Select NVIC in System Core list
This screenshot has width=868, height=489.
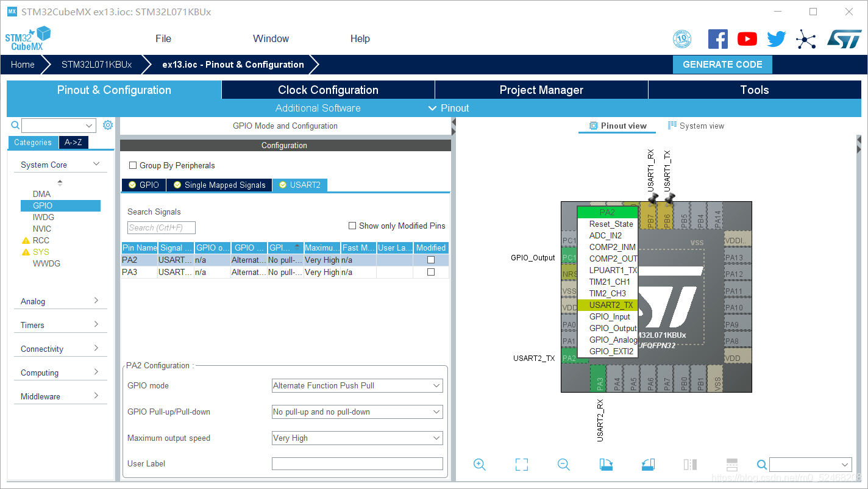coord(42,229)
